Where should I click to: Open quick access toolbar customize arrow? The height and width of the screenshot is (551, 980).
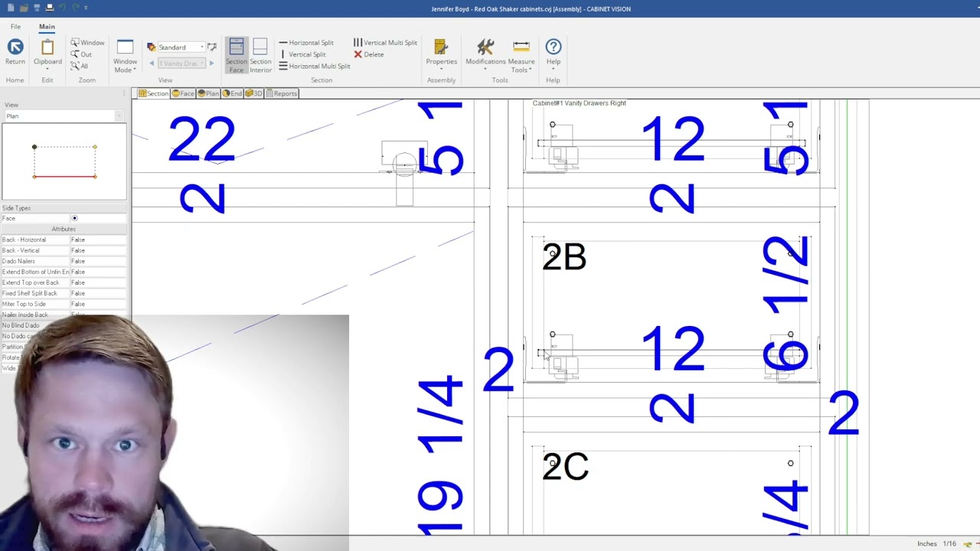pos(86,8)
